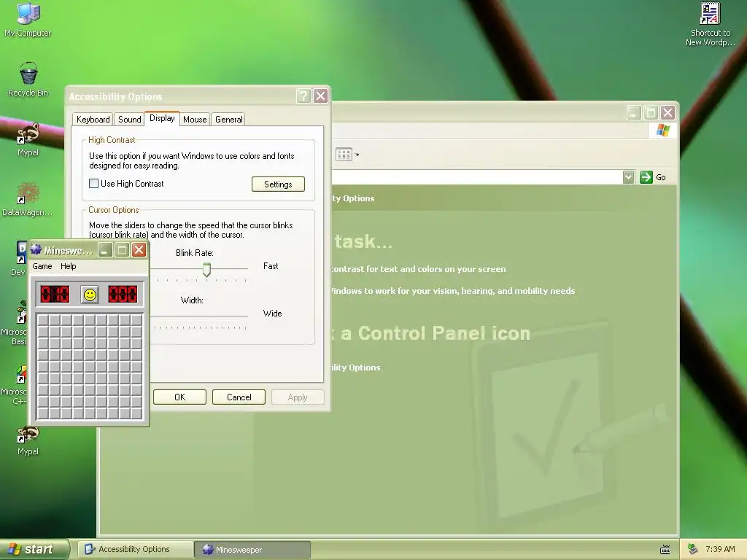Open the Minesweeper Help menu

point(68,266)
